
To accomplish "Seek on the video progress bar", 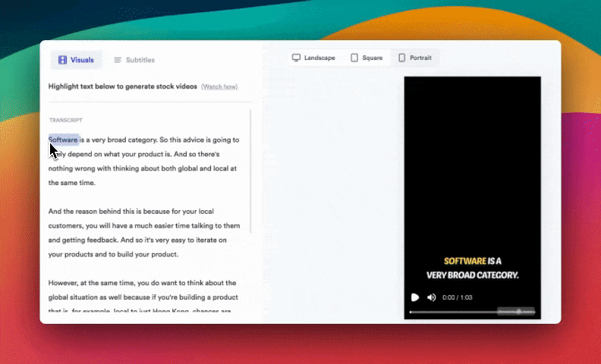I will (x=472, y=312).
